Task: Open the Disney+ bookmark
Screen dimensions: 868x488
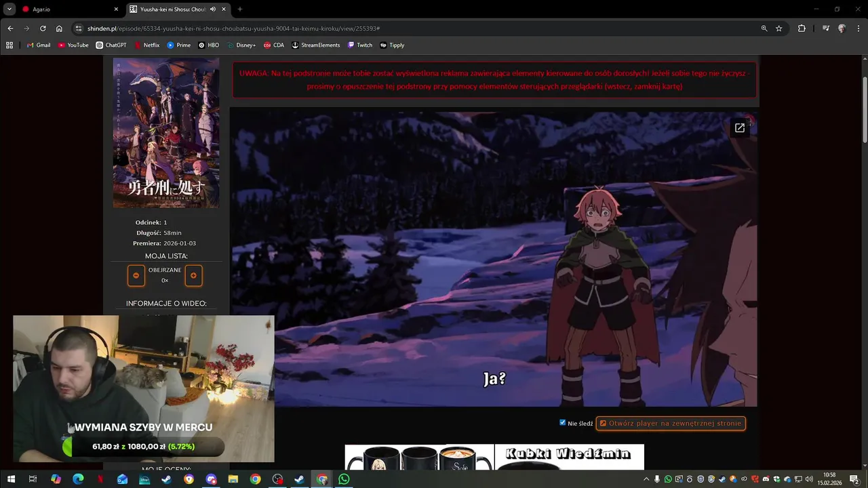Action: coord(241,45)
